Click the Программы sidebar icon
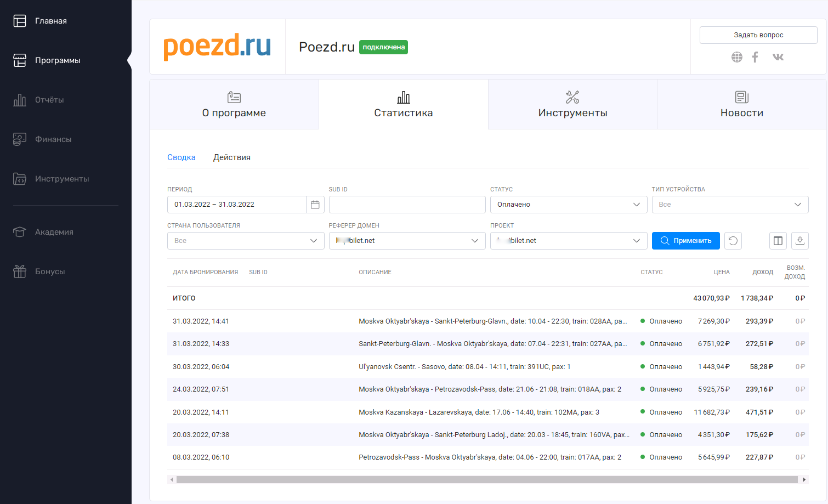 tap(20, 60)
